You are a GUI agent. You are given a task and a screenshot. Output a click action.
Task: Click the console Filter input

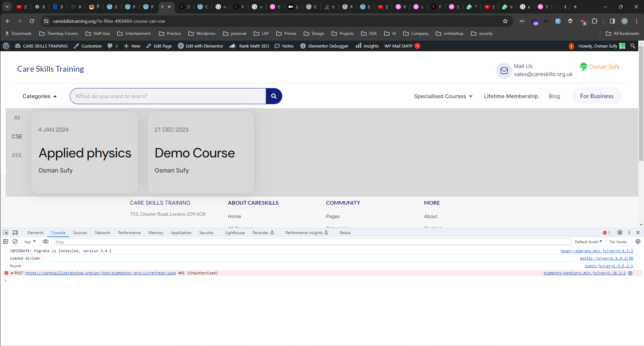coord(312,242)
